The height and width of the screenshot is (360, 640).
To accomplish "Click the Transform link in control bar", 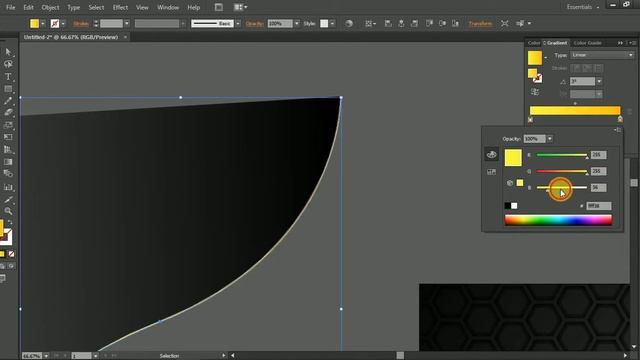I will [x=480, y=24].
